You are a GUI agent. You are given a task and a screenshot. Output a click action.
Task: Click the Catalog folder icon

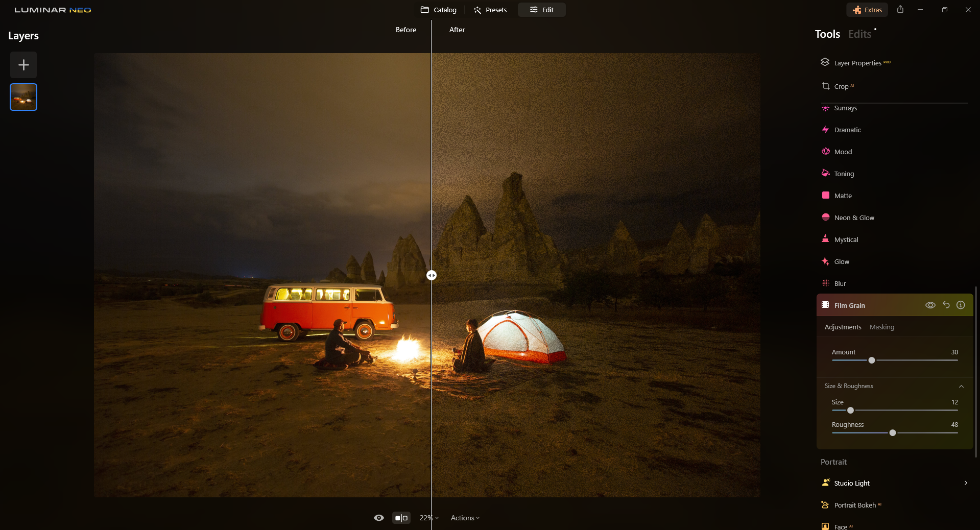[x=424, y=10]
